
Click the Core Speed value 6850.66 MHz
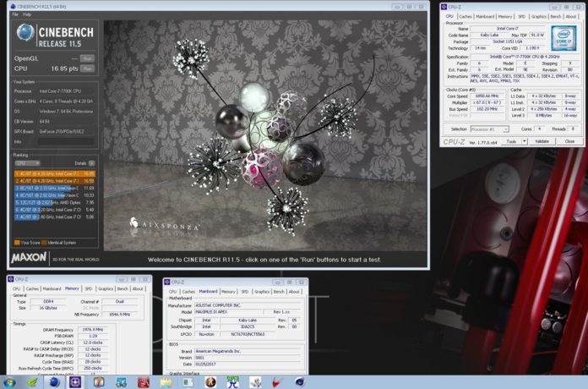487,96
